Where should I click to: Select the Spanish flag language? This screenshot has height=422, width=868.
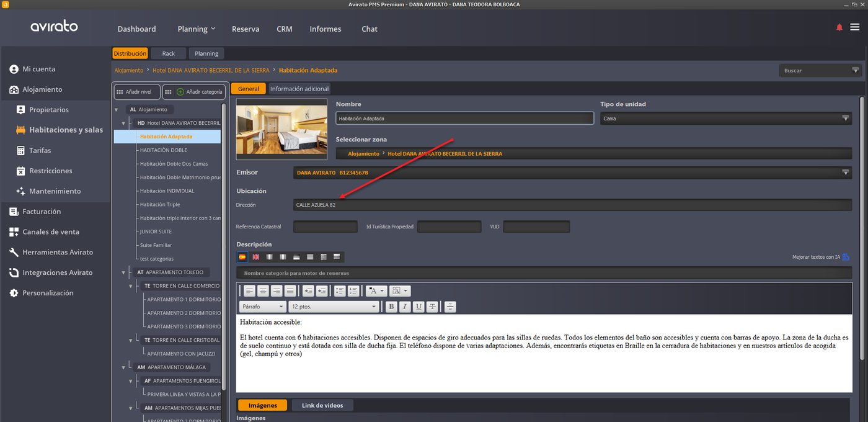(242, 257)
